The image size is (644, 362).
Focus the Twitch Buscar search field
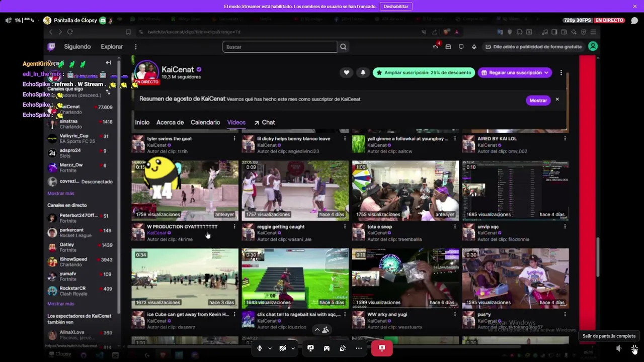click(280, 47)
